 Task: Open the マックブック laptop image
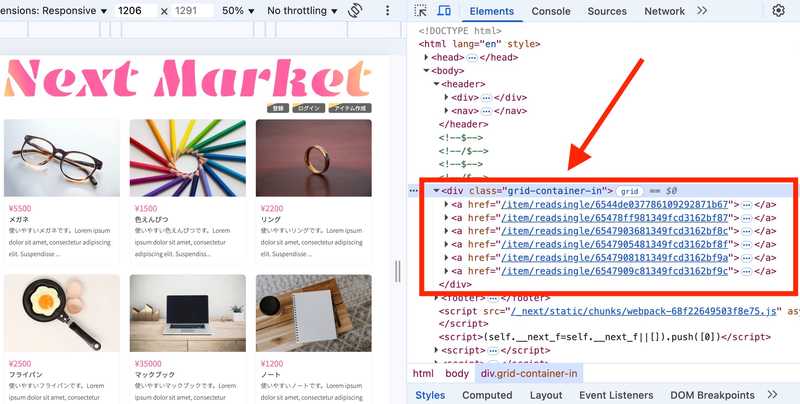click(187, 313)
